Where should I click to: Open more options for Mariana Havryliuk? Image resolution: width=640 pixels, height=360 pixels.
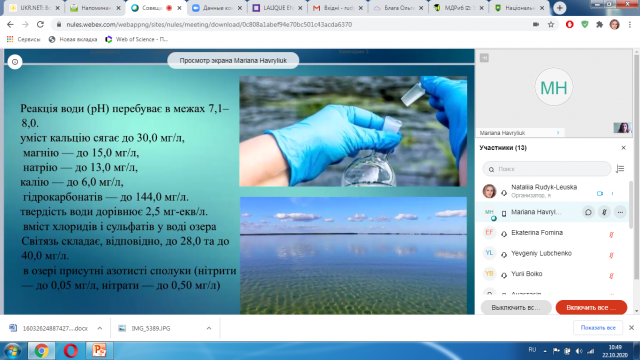(620, 212)
